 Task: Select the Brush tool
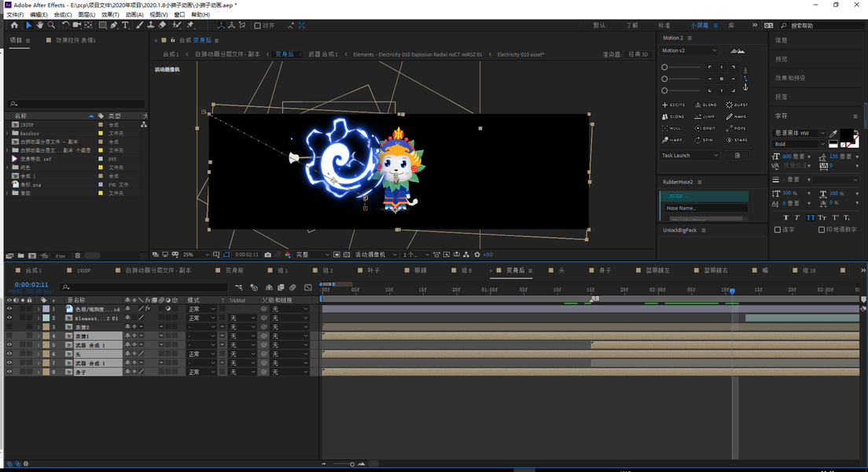pos(139,25)
